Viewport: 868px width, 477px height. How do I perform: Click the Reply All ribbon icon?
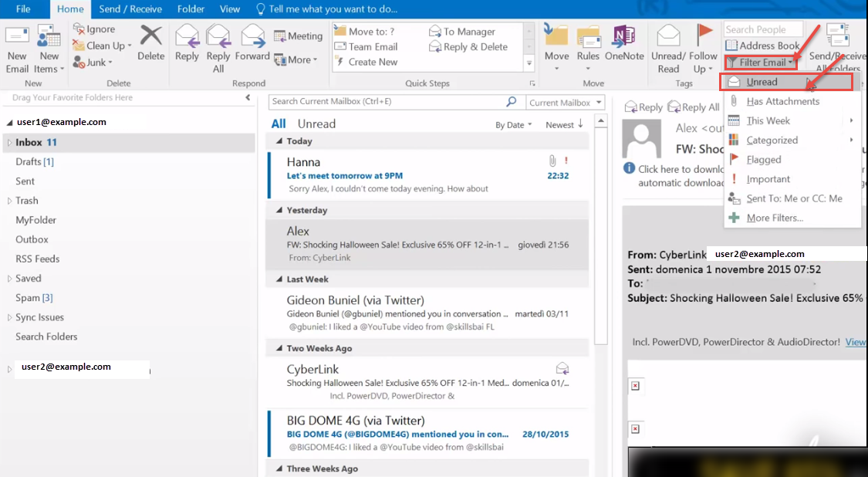pos(218,38)
